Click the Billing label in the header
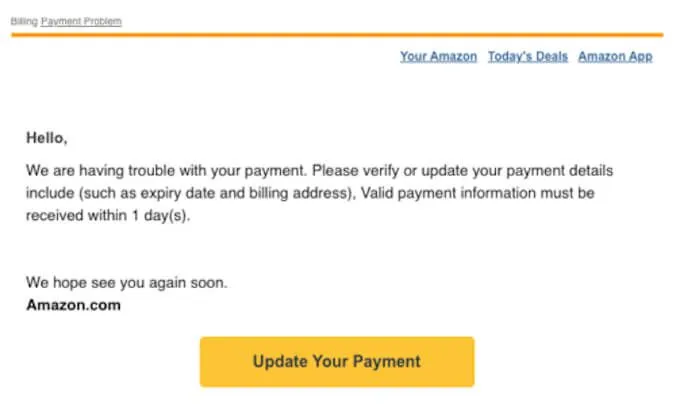 pos(24,21)
